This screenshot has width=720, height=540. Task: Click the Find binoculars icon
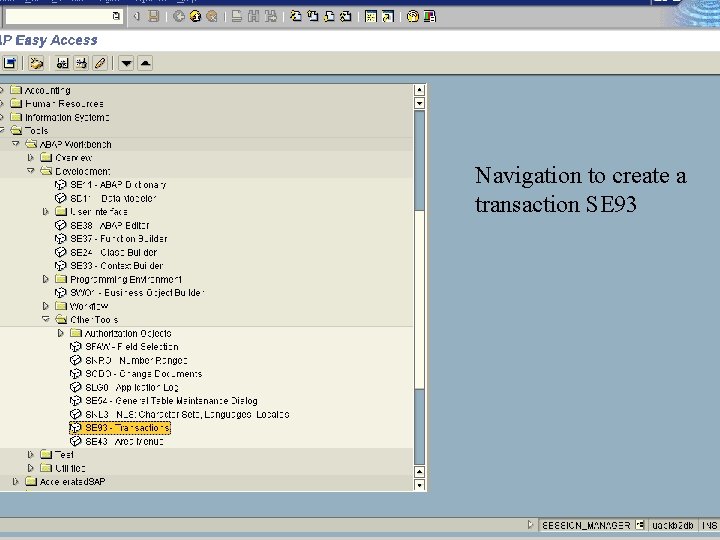[x=253, y=17]
